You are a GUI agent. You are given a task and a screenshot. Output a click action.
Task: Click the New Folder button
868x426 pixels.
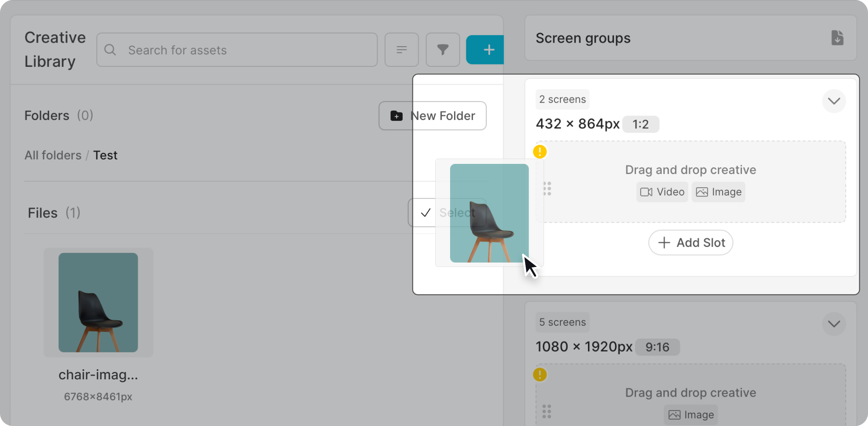point(432,116)
